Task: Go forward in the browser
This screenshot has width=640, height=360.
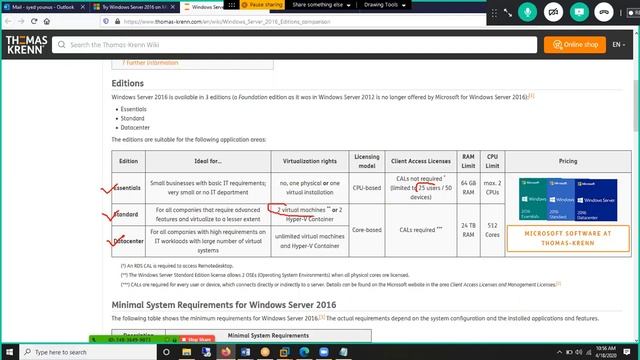Action: 21,21
